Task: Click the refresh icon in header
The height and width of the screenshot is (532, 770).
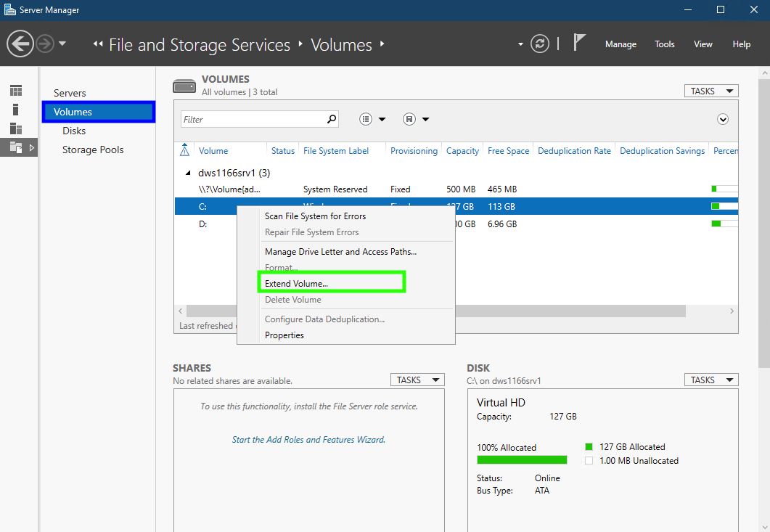Action: [540, 44]
